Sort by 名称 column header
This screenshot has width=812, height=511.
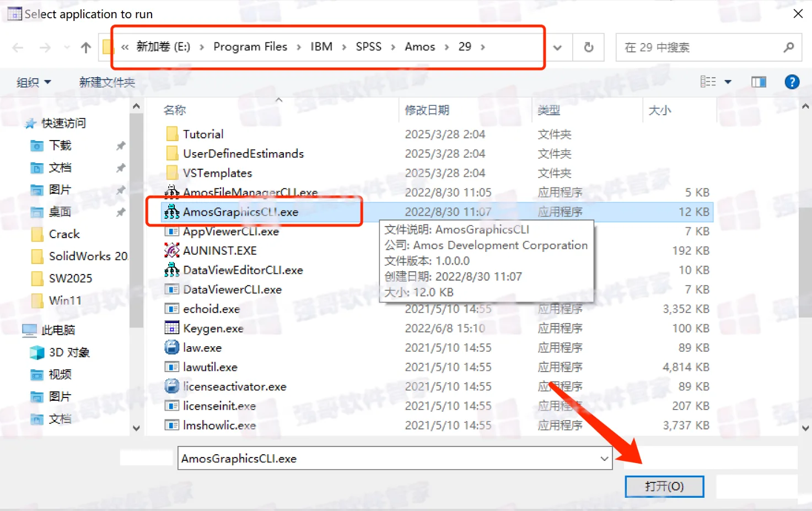pyautogui.click(x=175, y=110)
